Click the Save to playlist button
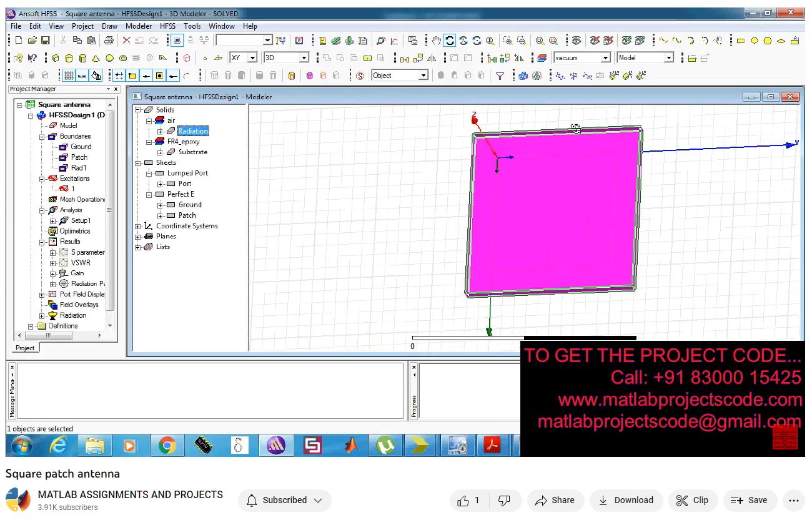 point(750,500)
